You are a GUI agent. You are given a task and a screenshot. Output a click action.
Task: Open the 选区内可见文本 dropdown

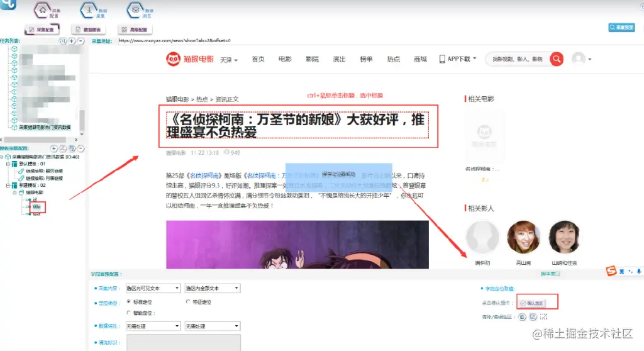(x=153, y=288)
